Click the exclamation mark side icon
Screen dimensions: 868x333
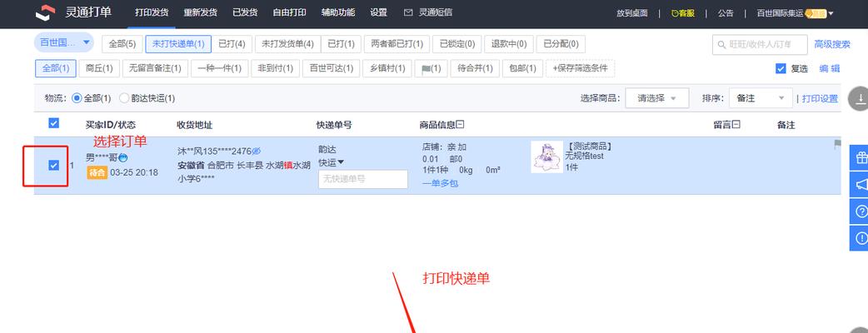click(x=861, y=238)
